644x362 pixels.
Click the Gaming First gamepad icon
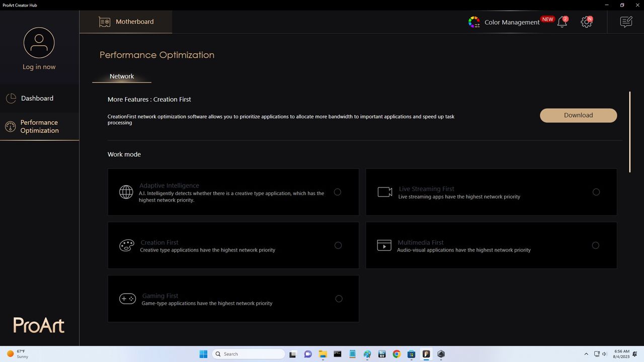point(127,299)
